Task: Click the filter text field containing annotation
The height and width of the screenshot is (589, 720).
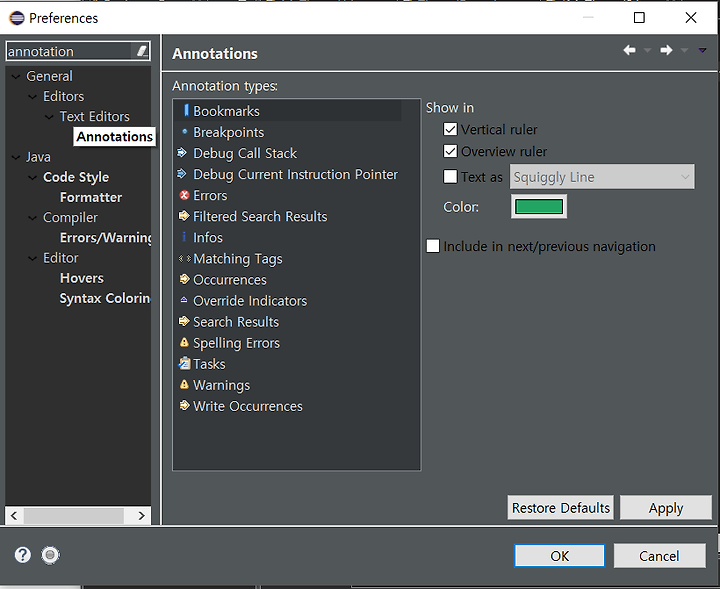Action: point(69,51)
